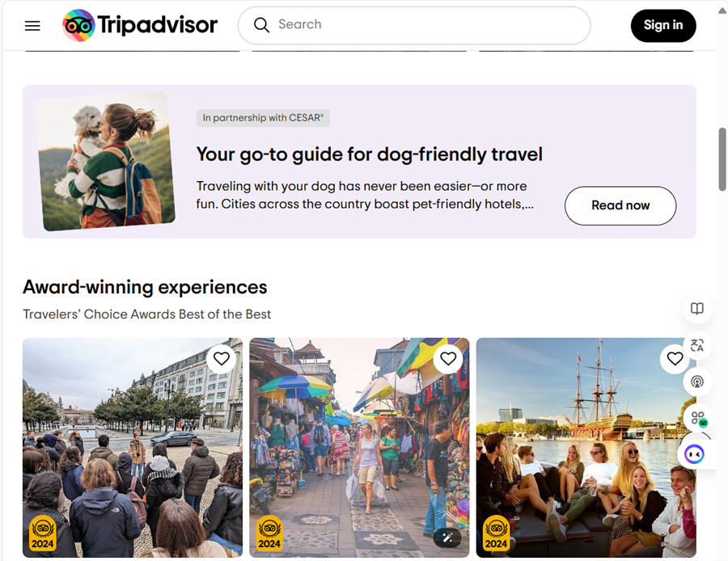Open the dog-friendly travel guide headline
728x561 pixels.
tap(369, 154)
